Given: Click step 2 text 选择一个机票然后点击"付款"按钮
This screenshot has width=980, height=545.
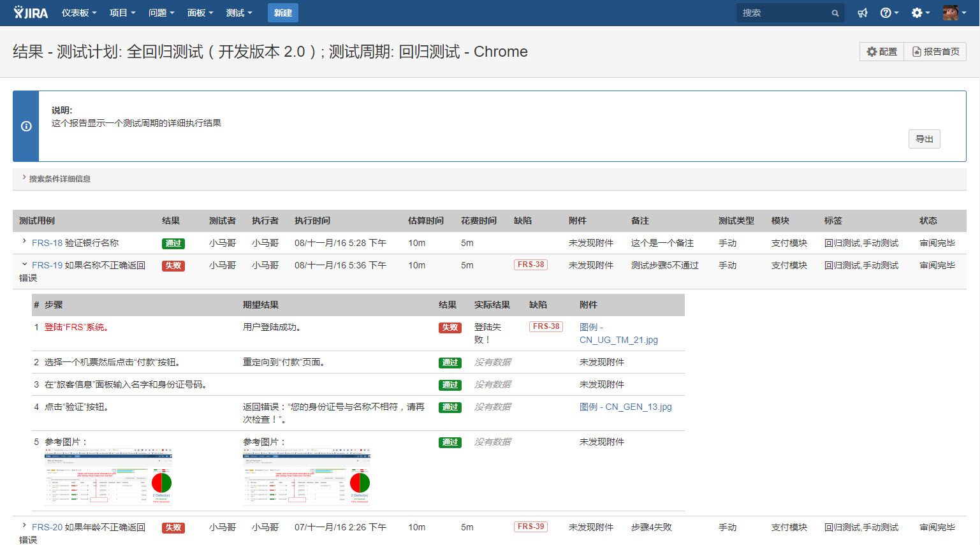Looking at the screenshot, I should tap(113, 362).
